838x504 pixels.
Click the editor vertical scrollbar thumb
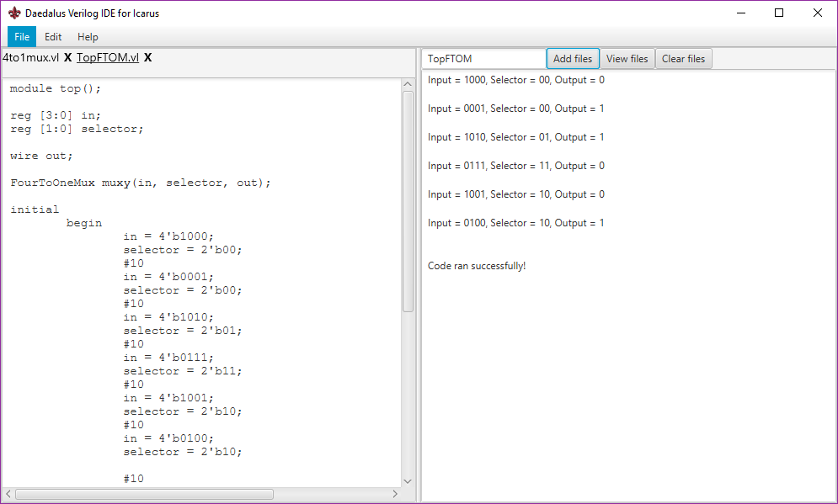coord(408,201)
